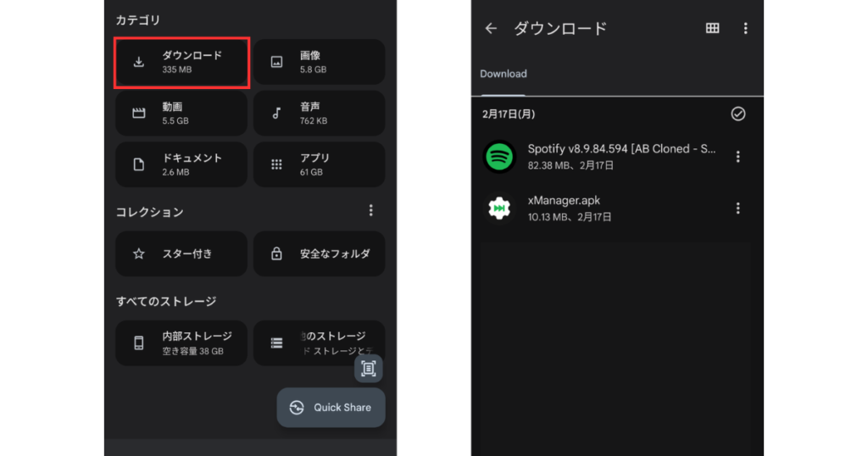The height and width of the screenshot is (456, 868).
Task: Go back using the arrow beside ダウンロード
Action: click(491, 28)
